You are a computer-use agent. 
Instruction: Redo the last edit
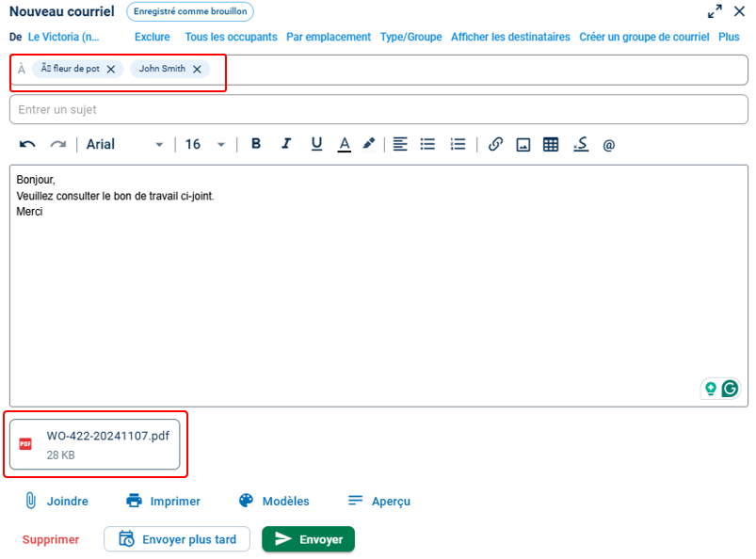point(57,144)
